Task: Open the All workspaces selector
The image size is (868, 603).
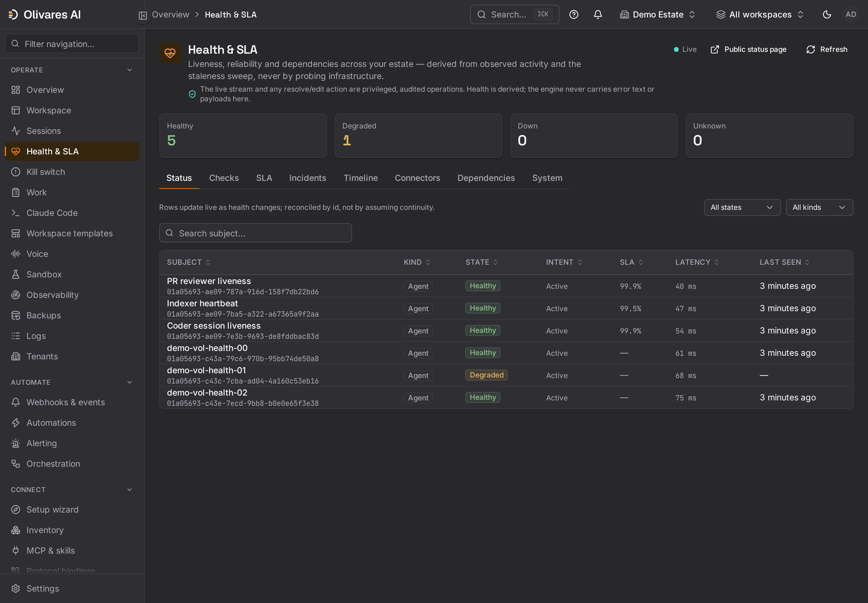Action: (760, 14)
